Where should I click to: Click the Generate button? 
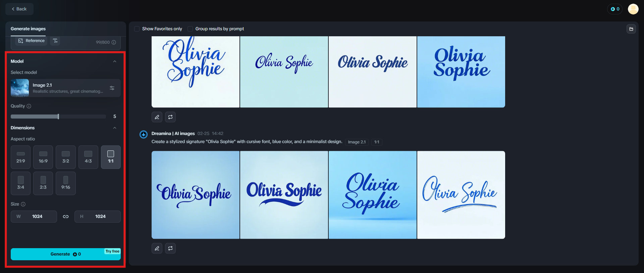(x=66, y=254)
